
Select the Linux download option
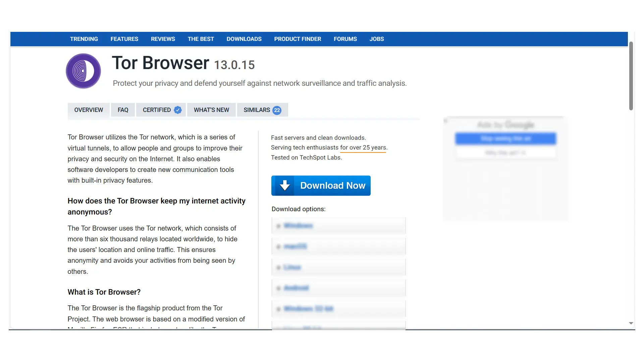(338, 267)
